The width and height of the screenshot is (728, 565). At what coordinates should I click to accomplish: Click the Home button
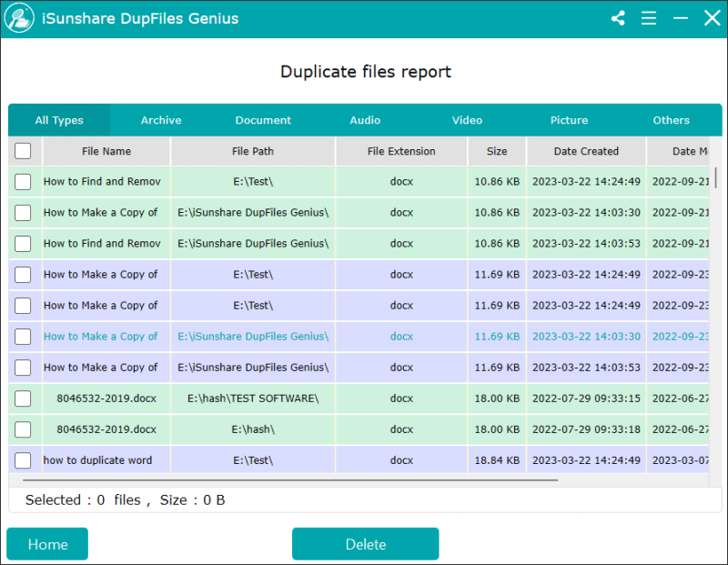click(x=46, y=544)
